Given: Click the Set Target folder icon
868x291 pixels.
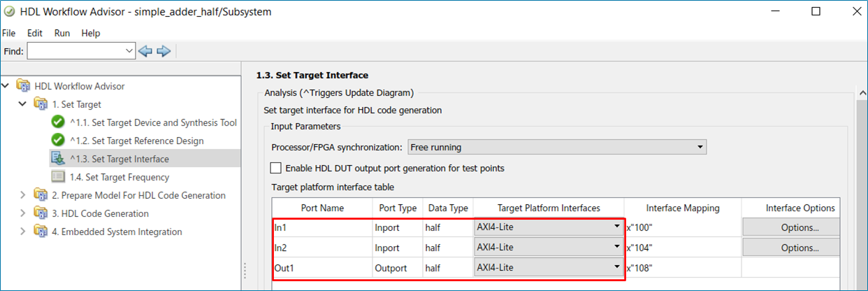Looking at the screenshot, I should coord(41,104).
